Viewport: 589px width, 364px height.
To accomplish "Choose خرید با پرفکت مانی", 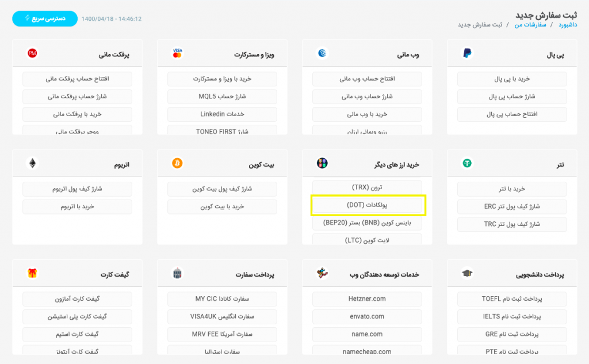I will coord(77,114).
